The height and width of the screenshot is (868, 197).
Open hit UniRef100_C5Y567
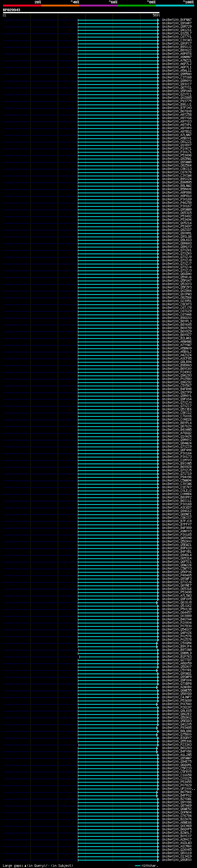point(176,386)
